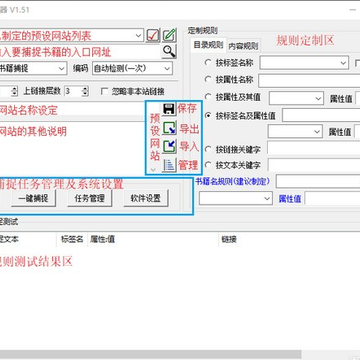Click the entry URL input field

[x=80, y=52]
